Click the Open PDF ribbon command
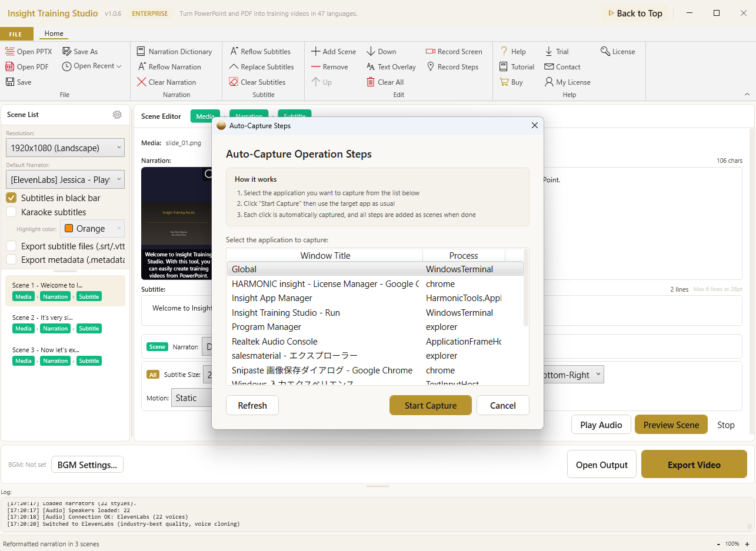The height and width of the screenshot is (551, 756). [x=27, y=67]
